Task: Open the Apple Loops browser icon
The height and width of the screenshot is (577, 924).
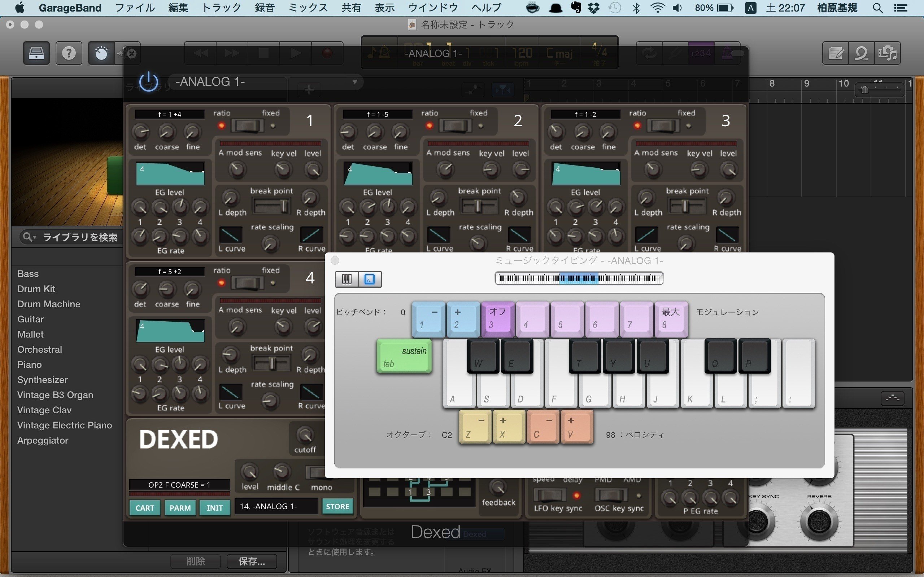Action: click(x=862, y=53)
